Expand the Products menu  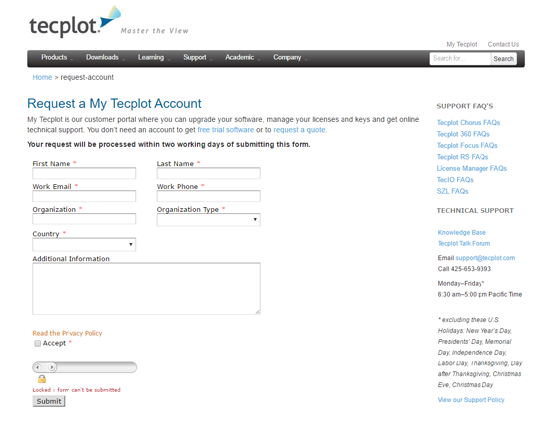click(x=56, y=58)
